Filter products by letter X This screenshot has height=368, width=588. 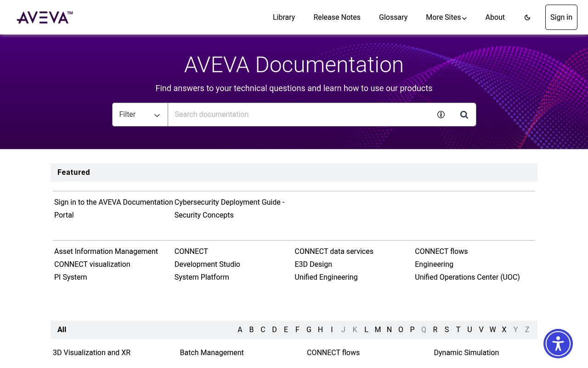coord(504,330)
